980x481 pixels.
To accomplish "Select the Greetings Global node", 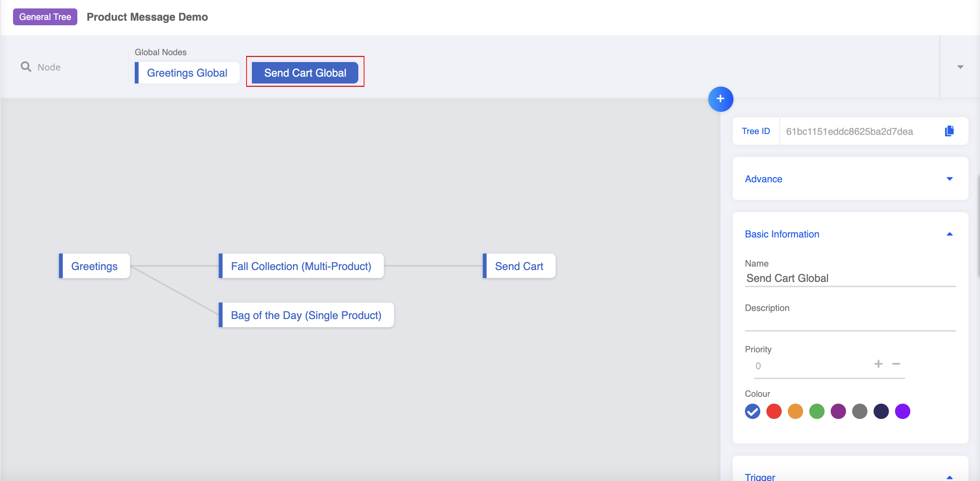I will (x=187, y=73).
